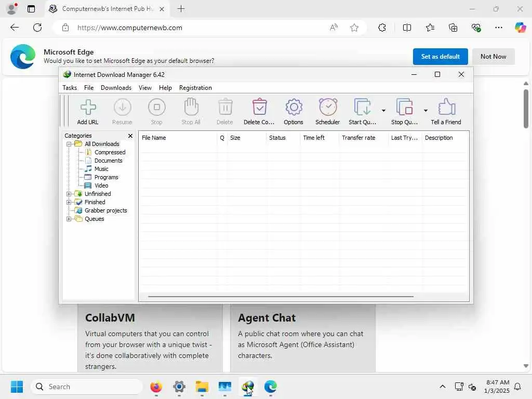Screen dimensions: 532x399
Task: Click Edge read aloud icon
Action: tap(334, 28)
